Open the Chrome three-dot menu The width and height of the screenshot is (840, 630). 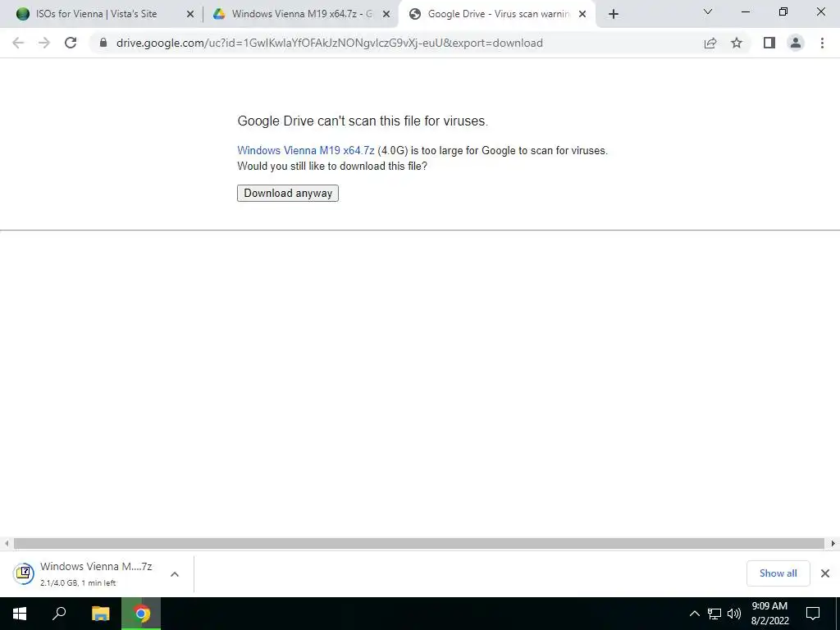[x=822, y=43]
